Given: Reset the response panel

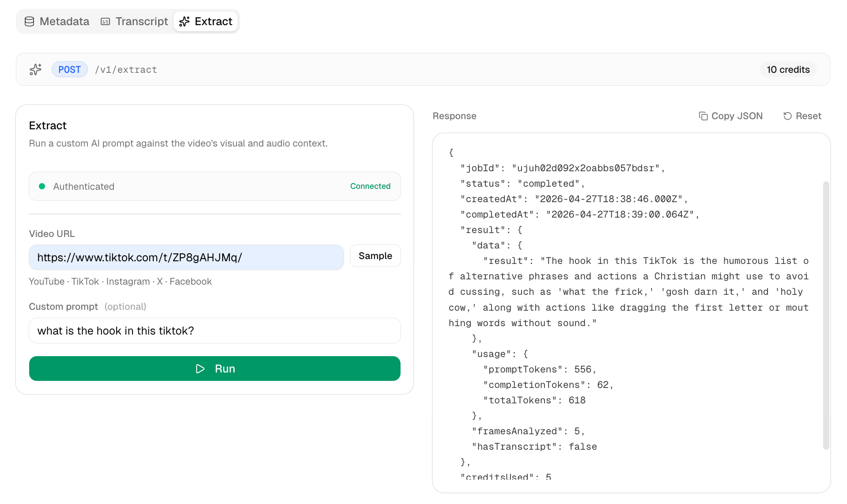Looking at the screenshot, I should [x=802, y=116].
